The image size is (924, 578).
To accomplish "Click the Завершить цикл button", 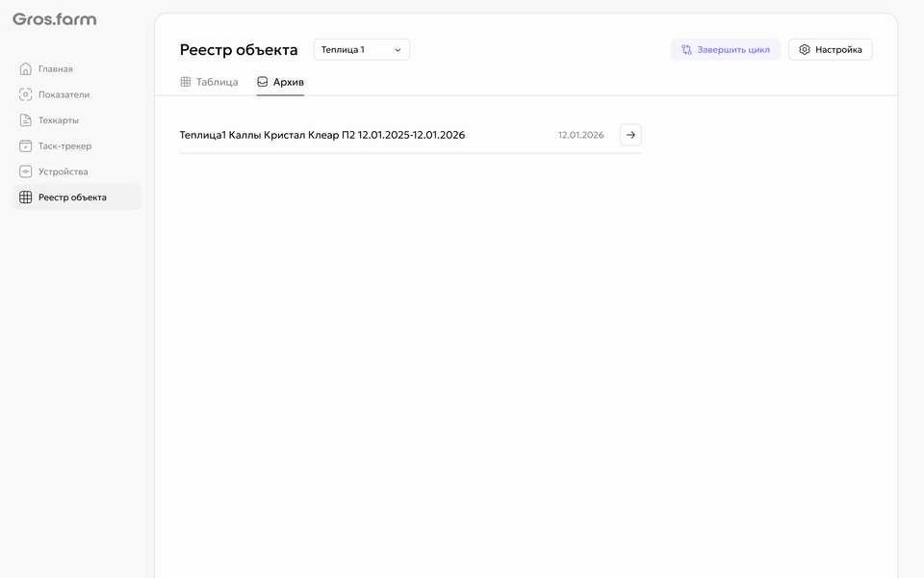I will tap(726, 49).
